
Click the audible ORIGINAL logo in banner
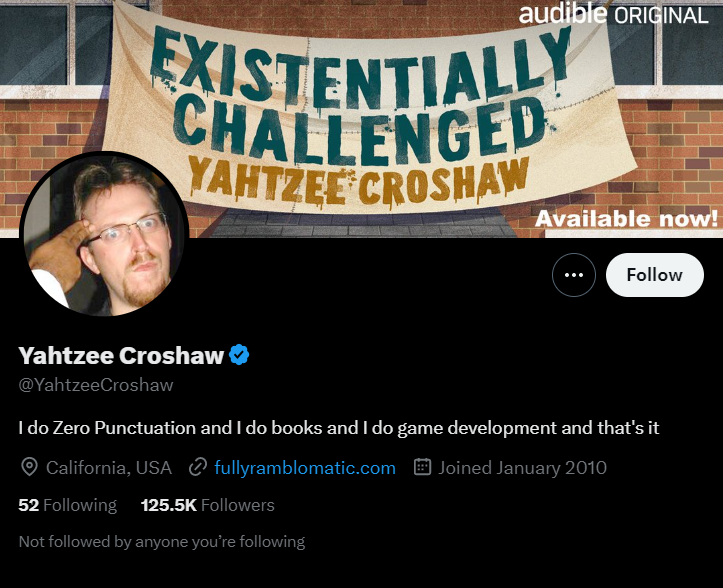pyautogui.click(x=613, y=15)
